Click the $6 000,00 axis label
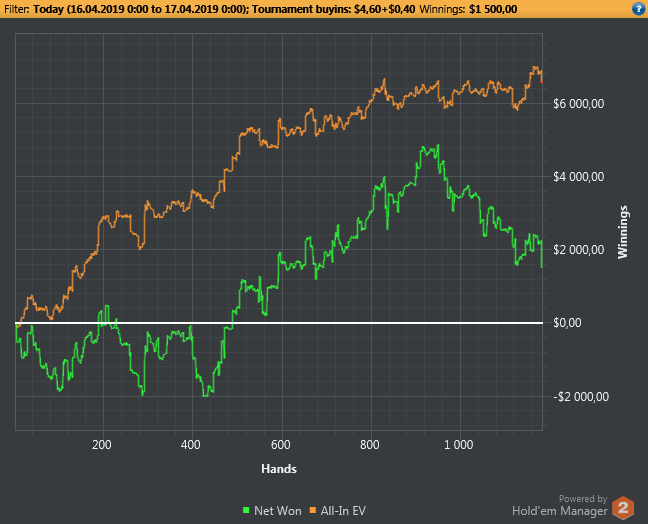 pos(579,104)
